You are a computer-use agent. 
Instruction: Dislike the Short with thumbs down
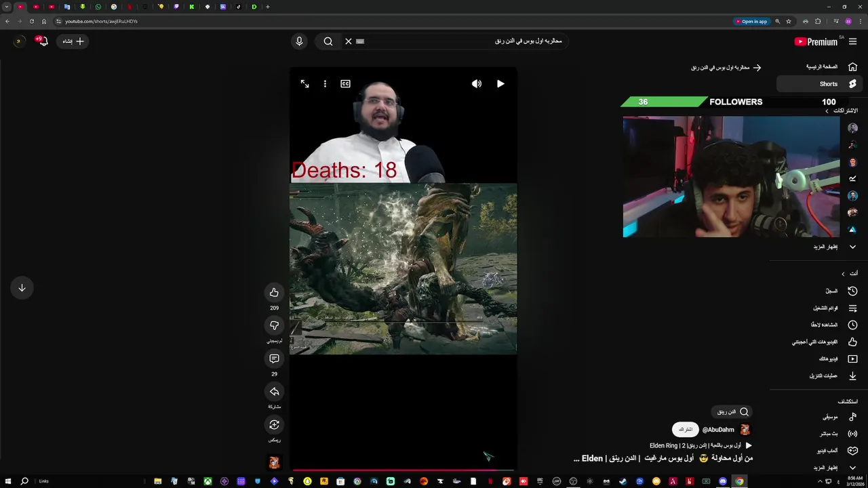click(274, 325)
